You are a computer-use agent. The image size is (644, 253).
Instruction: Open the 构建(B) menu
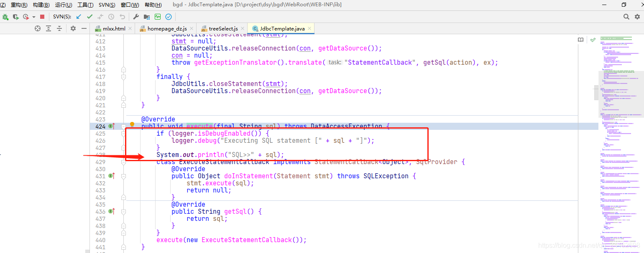pos(41,5)
